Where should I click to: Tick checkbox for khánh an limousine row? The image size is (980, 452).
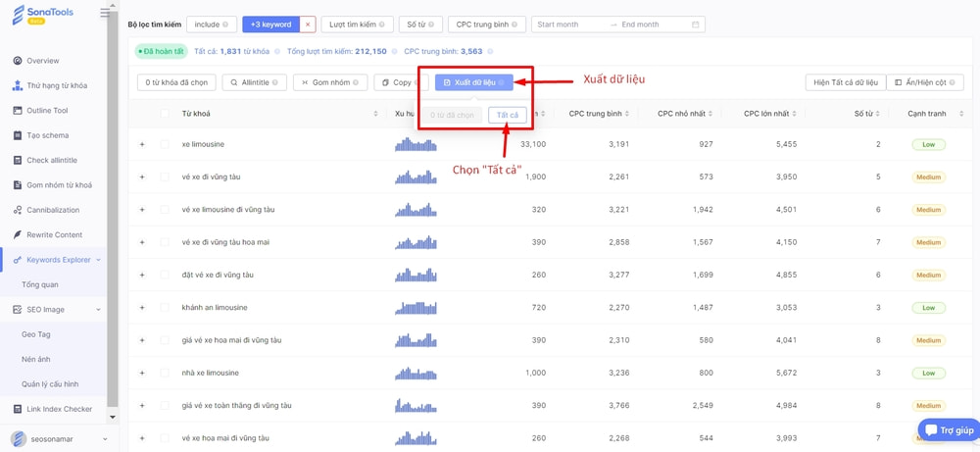(x=165, y=308)
